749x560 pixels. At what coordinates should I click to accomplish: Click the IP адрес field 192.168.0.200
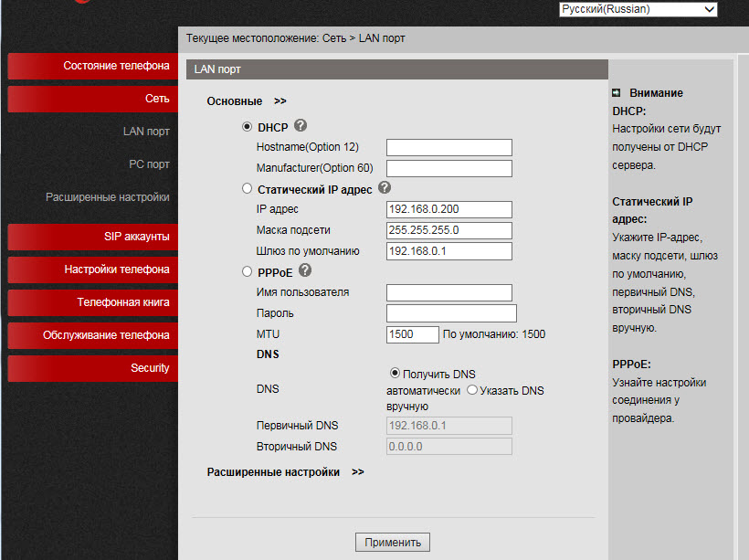[x=449, y=210]
